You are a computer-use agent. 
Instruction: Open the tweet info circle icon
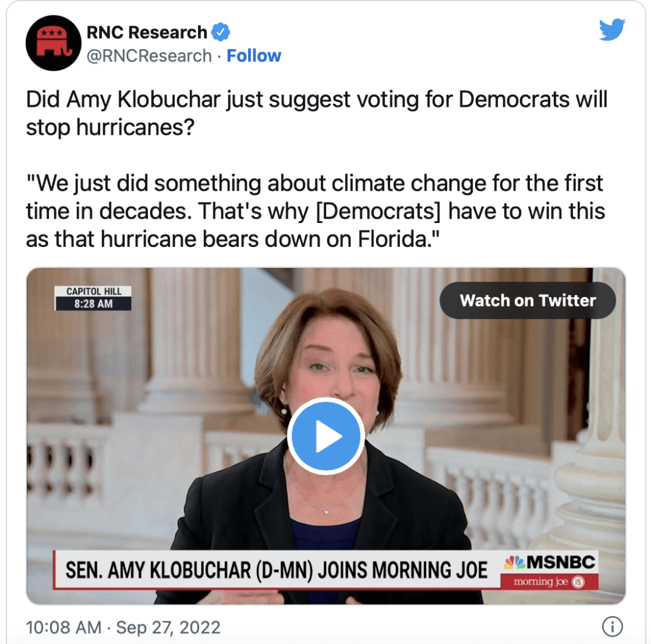(x=612, y=626)
